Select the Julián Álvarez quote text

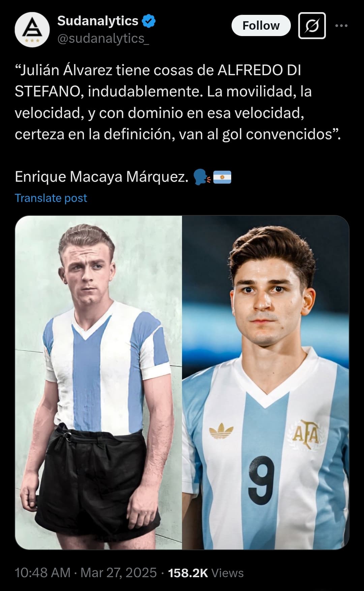[178, 102]
